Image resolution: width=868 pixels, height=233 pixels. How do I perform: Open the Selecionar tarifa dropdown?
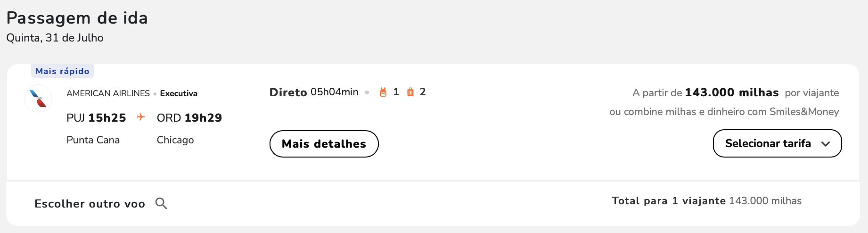click(x=777, y=143)
